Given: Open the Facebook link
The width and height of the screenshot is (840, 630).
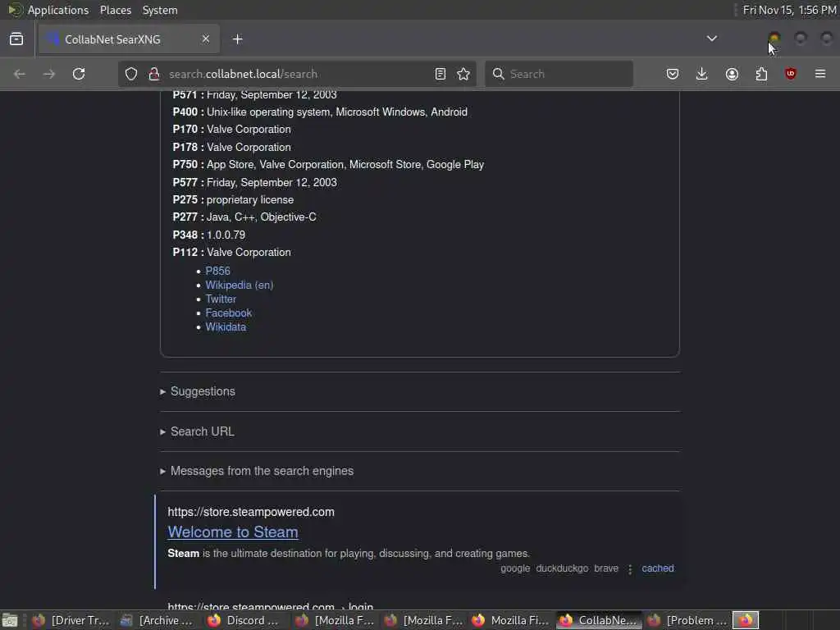Looking at the screenshot, I should (228, 313).
